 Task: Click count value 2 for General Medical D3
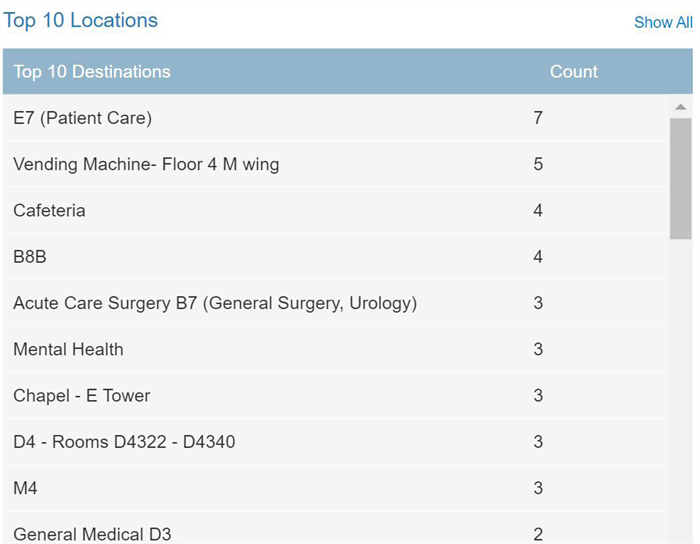tap(538, 534)
